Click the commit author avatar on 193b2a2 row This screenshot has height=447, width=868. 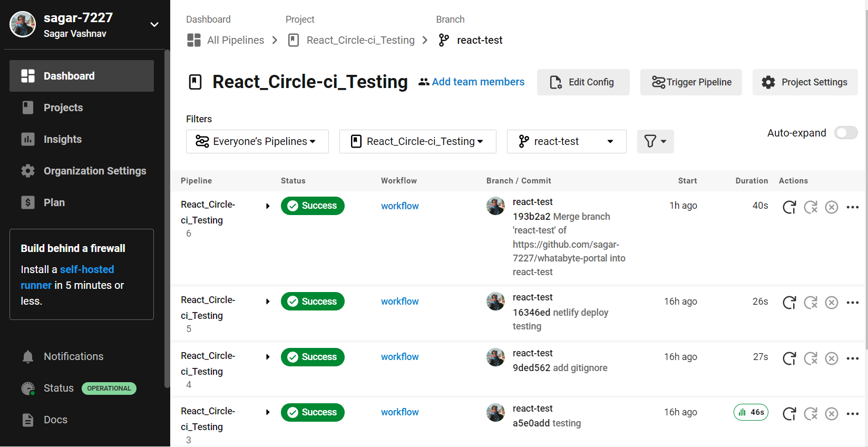pyautogui.click(x=495, y=206)
